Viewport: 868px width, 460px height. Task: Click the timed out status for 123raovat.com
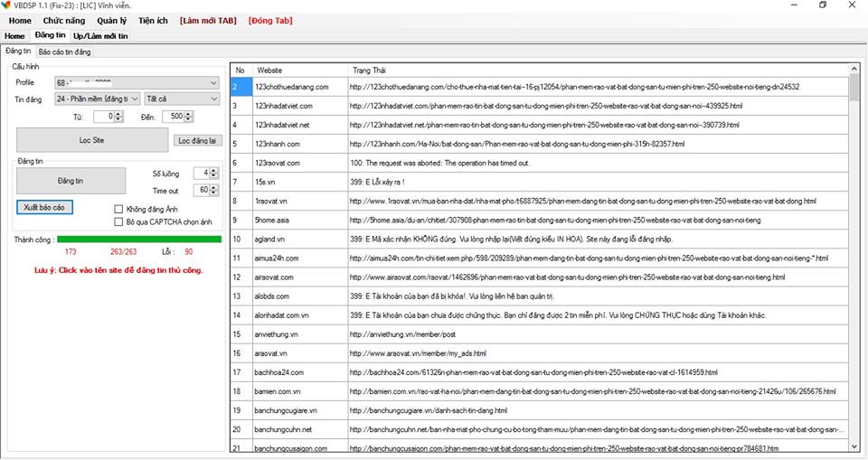click(440, 164)
